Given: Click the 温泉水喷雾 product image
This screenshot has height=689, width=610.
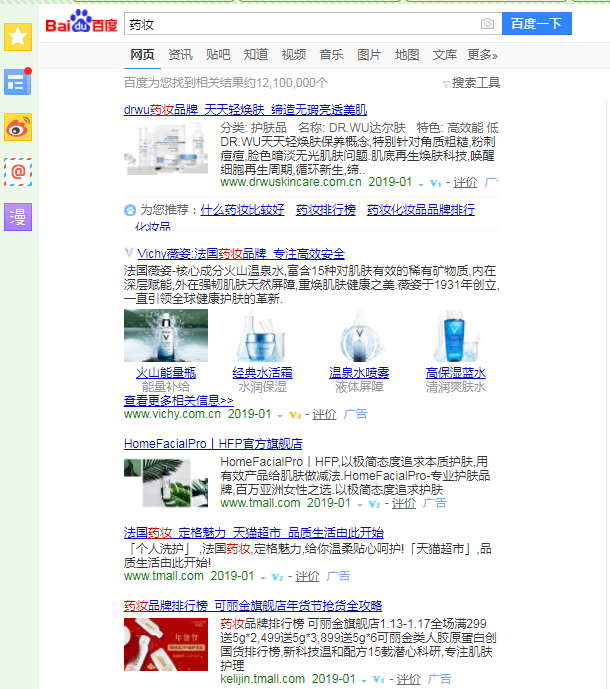Looking at the screenshot, I should [x=360, y=335].
